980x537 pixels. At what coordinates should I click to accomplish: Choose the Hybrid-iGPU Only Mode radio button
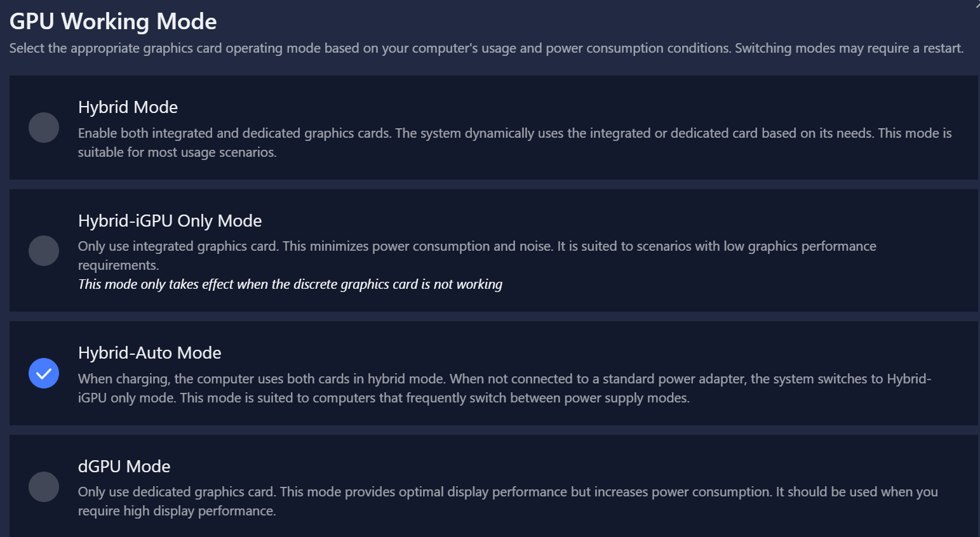click(44, 251)
